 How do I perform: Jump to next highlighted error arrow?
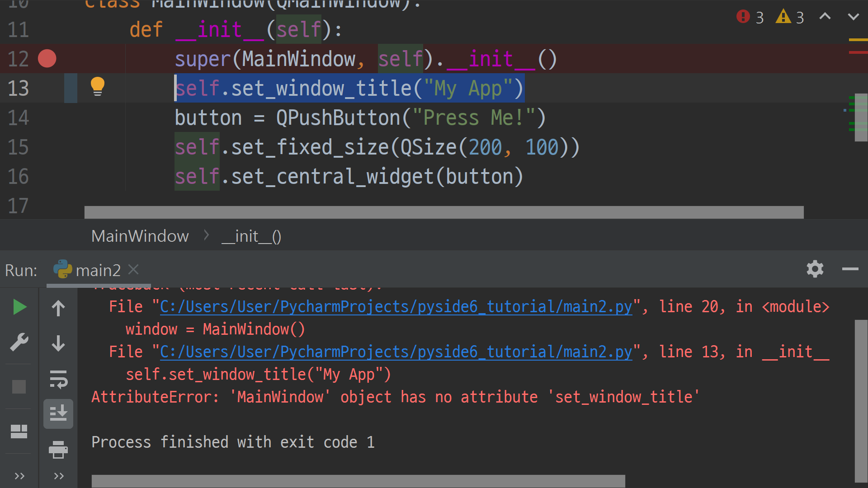tap(853, 17)
